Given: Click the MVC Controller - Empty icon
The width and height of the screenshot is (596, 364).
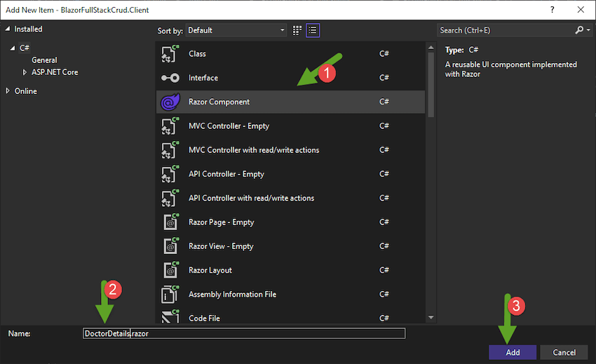Looking at the screenshot, I should [169, 126].
